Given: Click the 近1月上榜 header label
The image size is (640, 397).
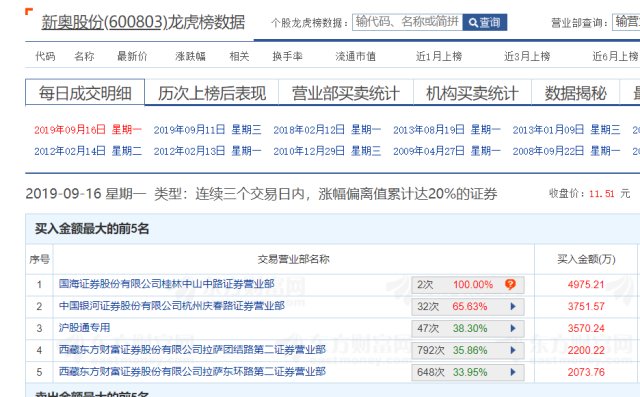Looking at the screenshot, I should [x=439, y=56].
